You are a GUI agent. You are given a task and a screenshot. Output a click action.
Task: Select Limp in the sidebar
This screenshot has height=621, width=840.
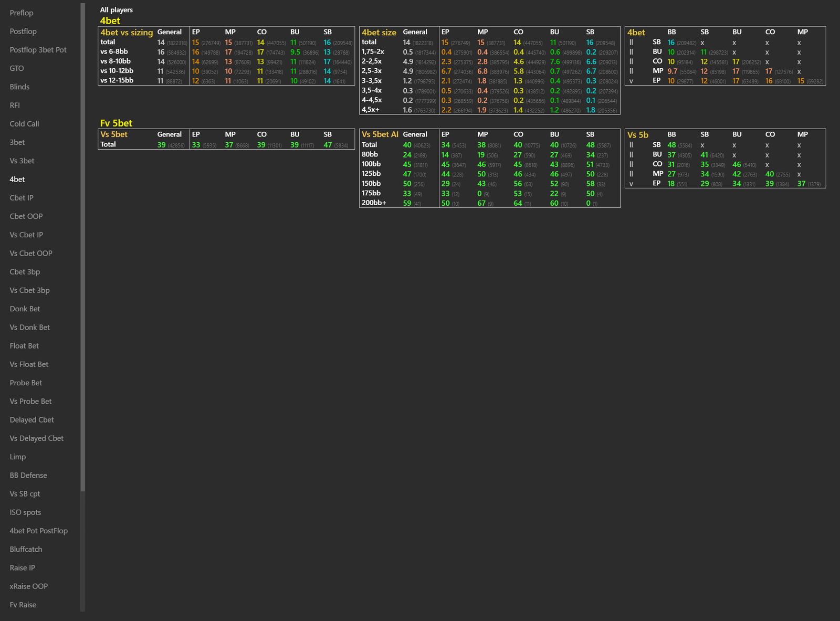pos(18,457)
